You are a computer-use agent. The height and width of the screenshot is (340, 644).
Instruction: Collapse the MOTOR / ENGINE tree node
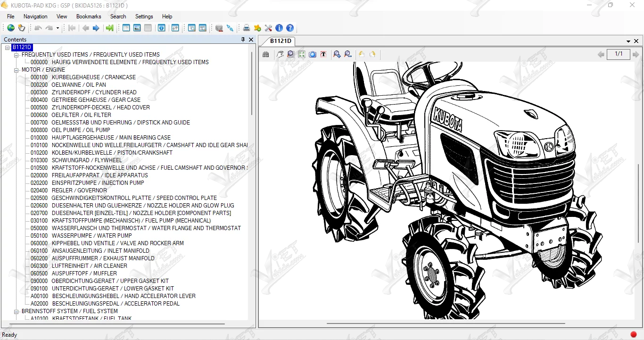17,70
